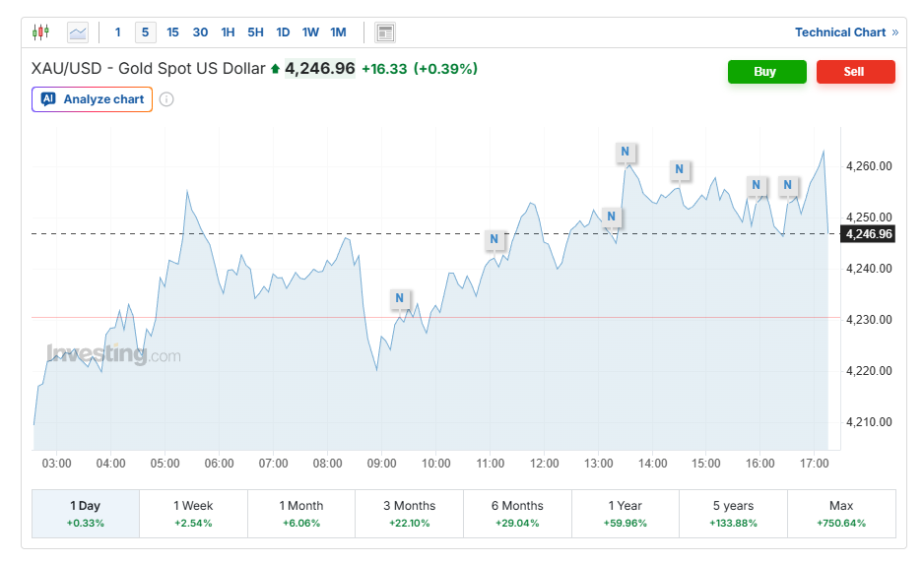Open the news marker near 09:00
This screenshot has height=561, width=924.
coord(400,298)
